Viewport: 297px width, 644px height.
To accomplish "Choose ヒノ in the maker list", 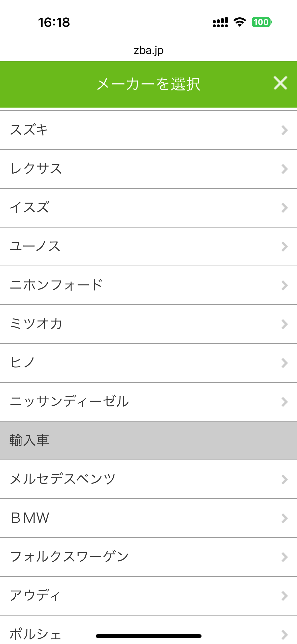I will coord(148,363).
